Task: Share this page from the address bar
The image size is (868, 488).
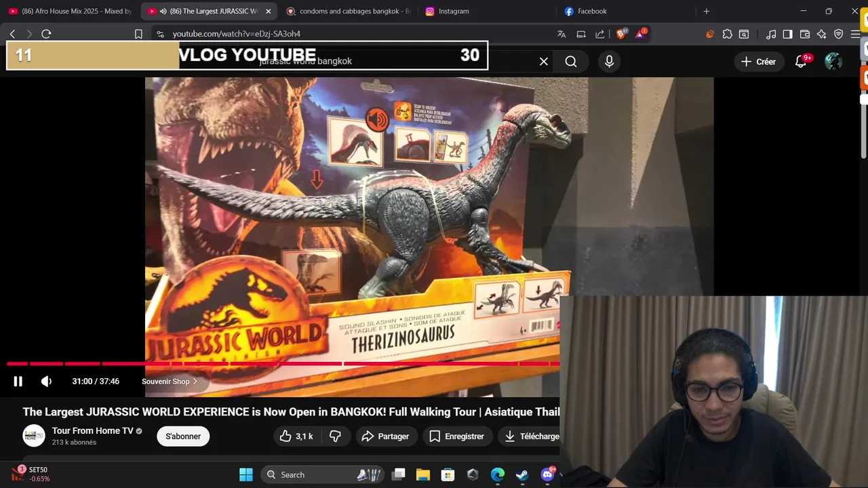Action: click(x=600, y=34)
